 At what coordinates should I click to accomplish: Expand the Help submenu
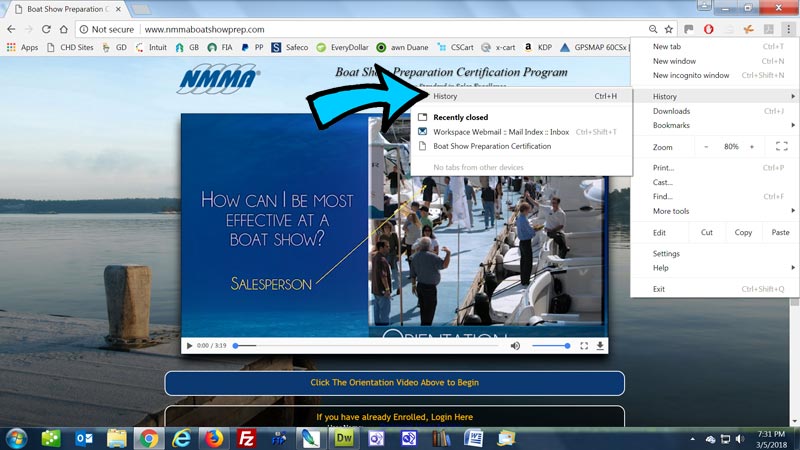point(714,267)
